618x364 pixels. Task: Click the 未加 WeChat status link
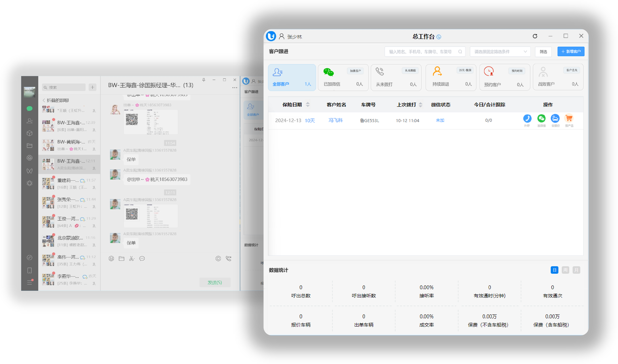[x=440, y=121]
